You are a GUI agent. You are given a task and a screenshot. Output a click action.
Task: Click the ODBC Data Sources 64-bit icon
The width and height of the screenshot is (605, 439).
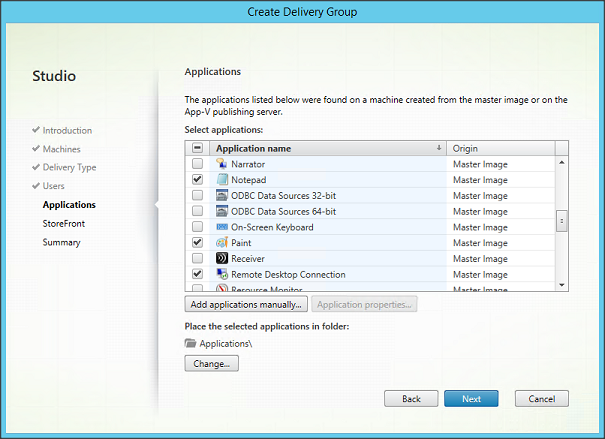coord(222,211)
